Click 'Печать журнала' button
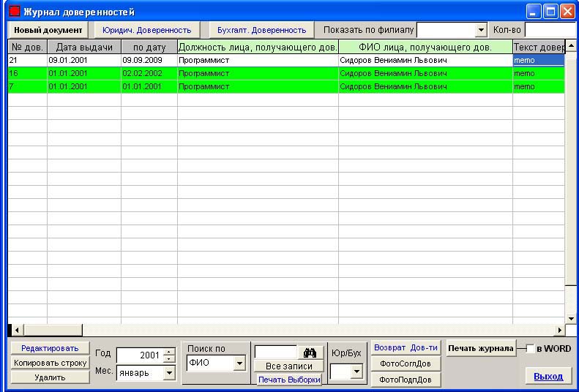 click(481, 349)
